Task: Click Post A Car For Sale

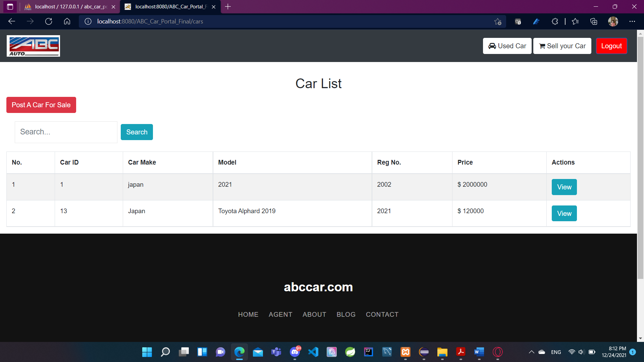Action: tap(41, 105)
